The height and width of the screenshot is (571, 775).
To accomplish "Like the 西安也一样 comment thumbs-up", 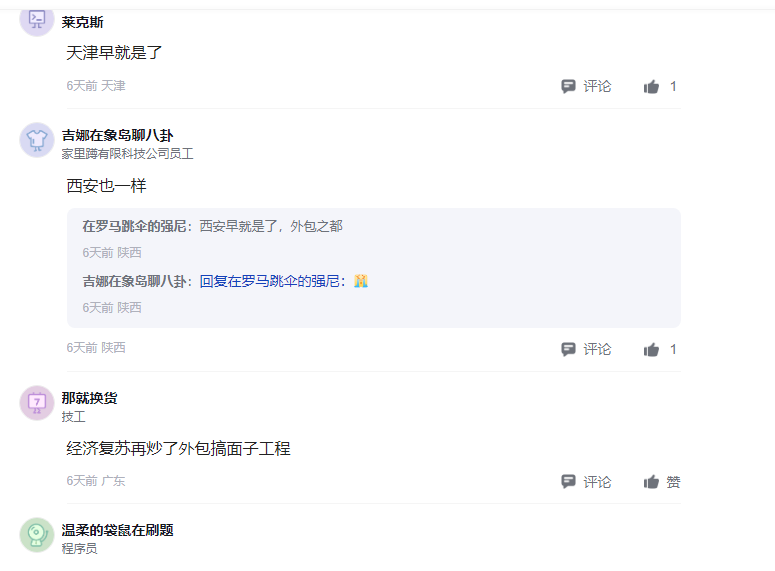I will click(652, 350).
